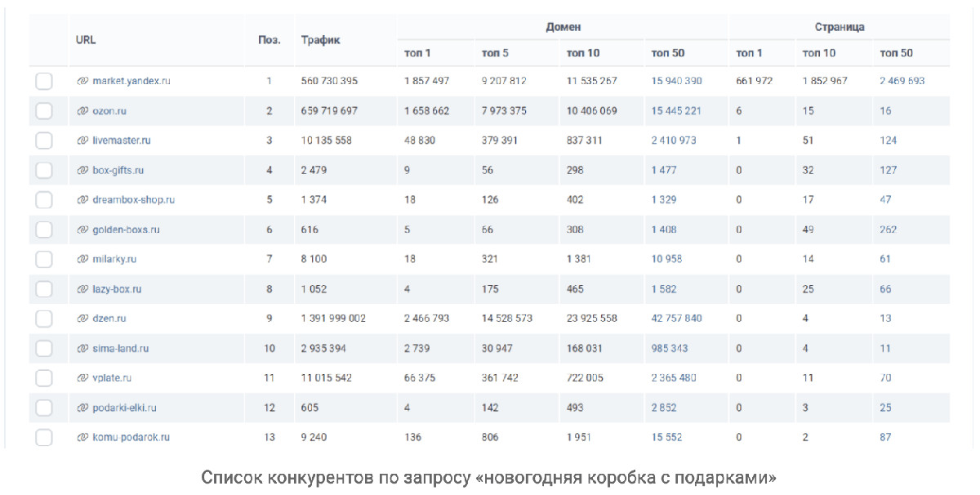Sort by the Трафик column header
Screen dimensions: 980x495
pyautogui.click(x=321, y=39)
